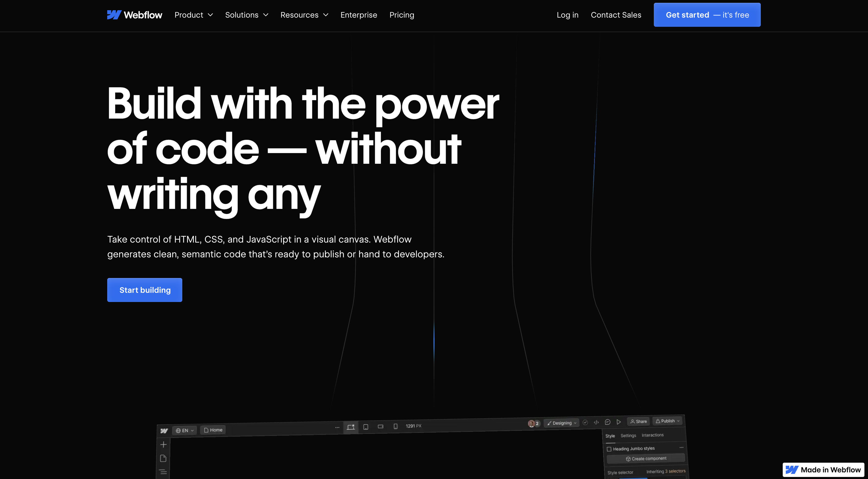Screen dimensions: 868x479
Task: Open the comments panel
Action: (x=608, y=422)
